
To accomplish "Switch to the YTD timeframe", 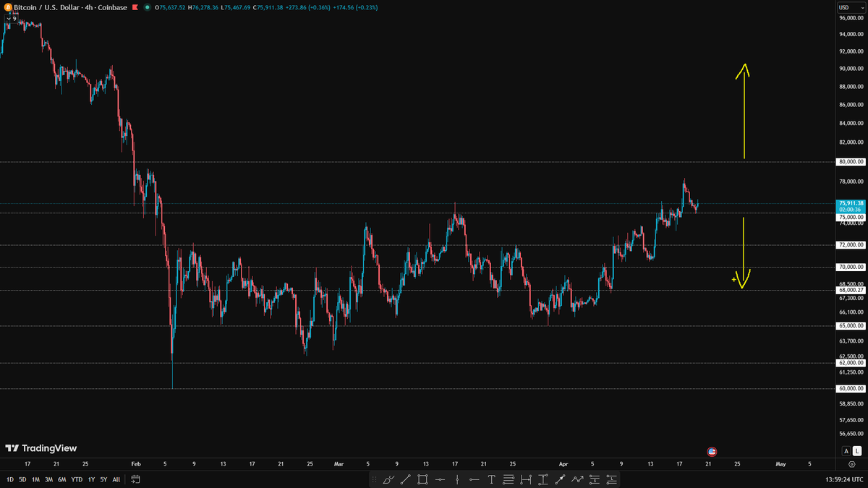I will point(76,479).
